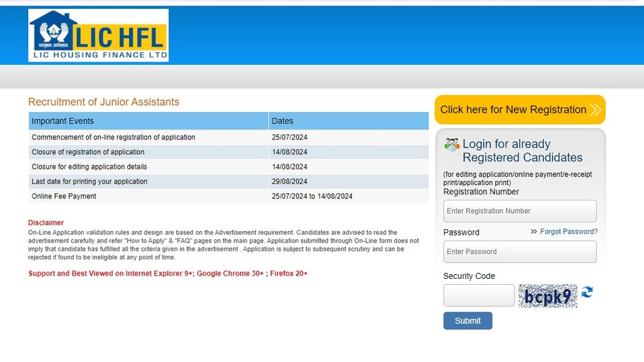Click the Security Code label
Image resolution: width=644 pixels, height=362 pixels.
469,276
